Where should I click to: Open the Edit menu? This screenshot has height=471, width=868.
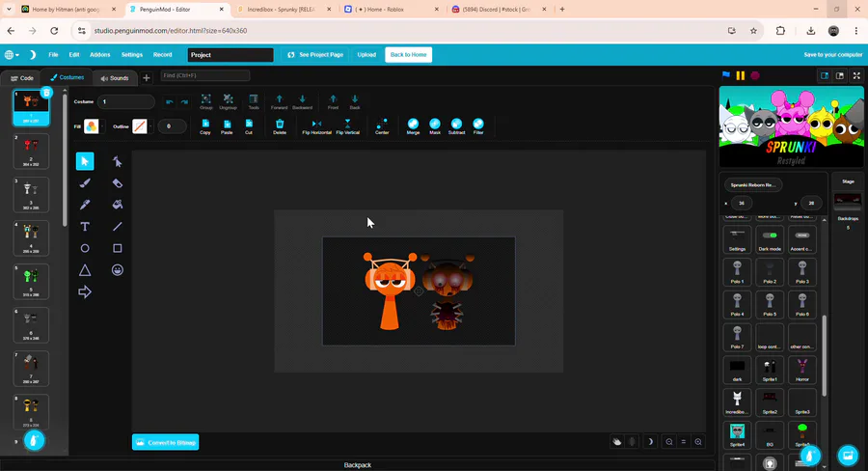click(74, 55)
